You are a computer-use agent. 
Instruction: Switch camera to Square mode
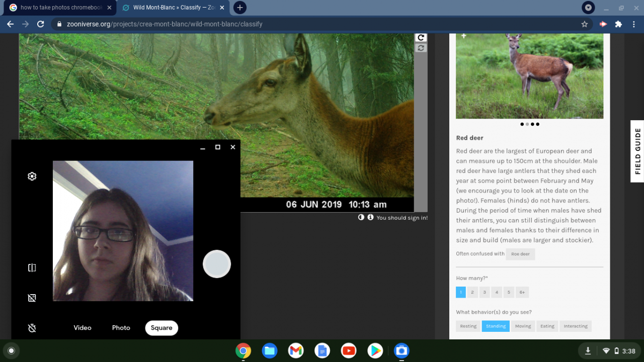[162, 328]
